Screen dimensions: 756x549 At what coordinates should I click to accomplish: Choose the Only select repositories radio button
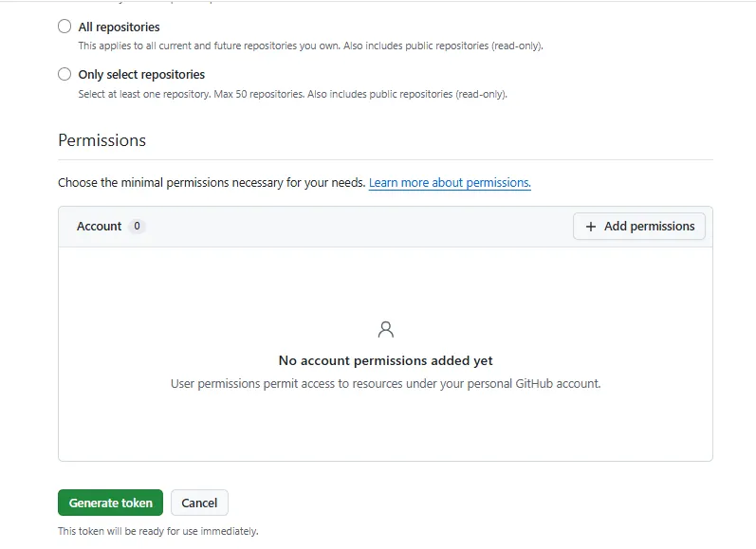coord(65,74)
